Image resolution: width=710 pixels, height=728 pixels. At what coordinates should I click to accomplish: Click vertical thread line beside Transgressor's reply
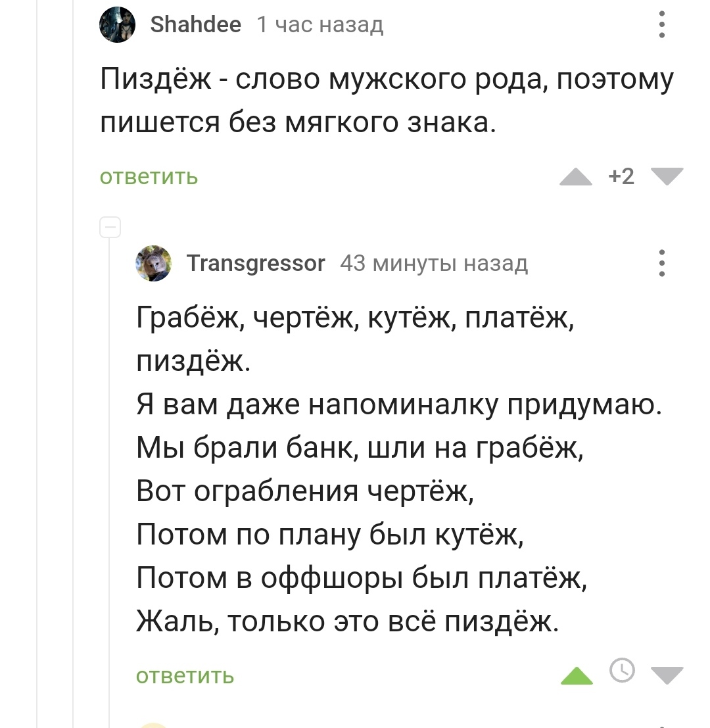point(110,460)
